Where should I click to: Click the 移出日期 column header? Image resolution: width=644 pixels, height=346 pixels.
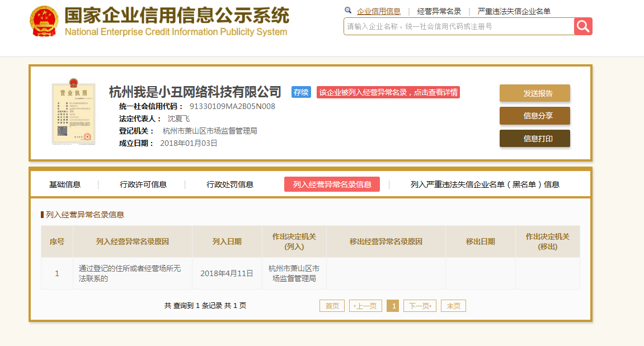(x=480, y=241)
